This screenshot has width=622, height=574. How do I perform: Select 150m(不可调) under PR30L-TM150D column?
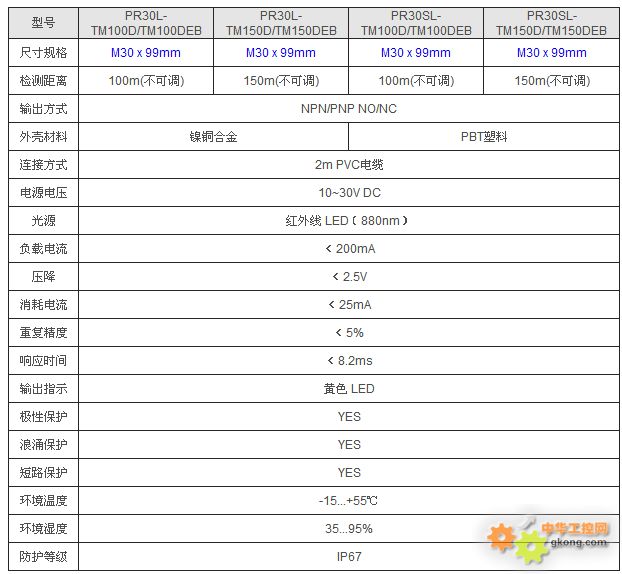tap(281, 81)
